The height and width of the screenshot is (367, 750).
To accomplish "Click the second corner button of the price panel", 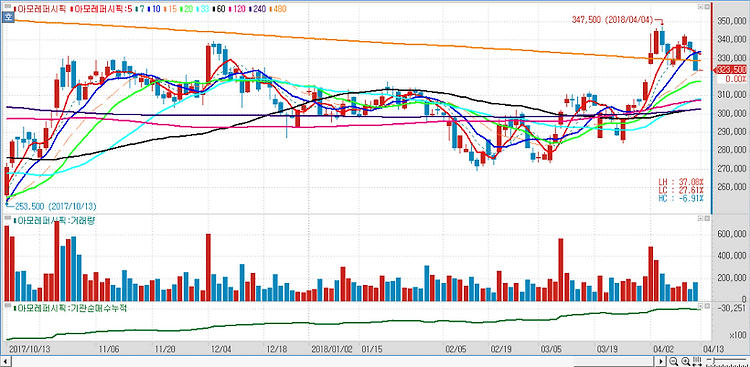I will tap(706, 7).
